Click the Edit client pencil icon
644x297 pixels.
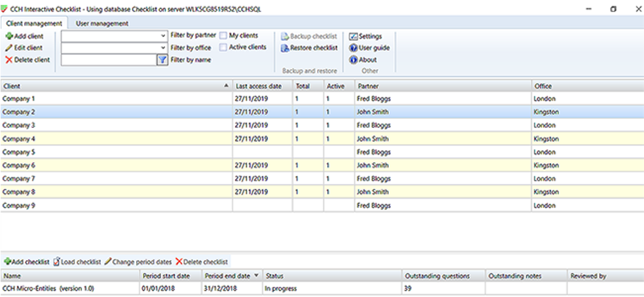pyautogui.click(x=9, y=48)
